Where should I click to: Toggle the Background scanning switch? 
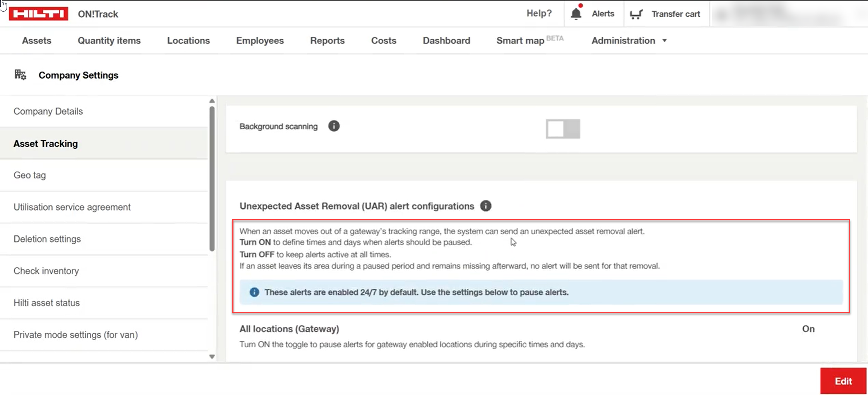point(563,129)
